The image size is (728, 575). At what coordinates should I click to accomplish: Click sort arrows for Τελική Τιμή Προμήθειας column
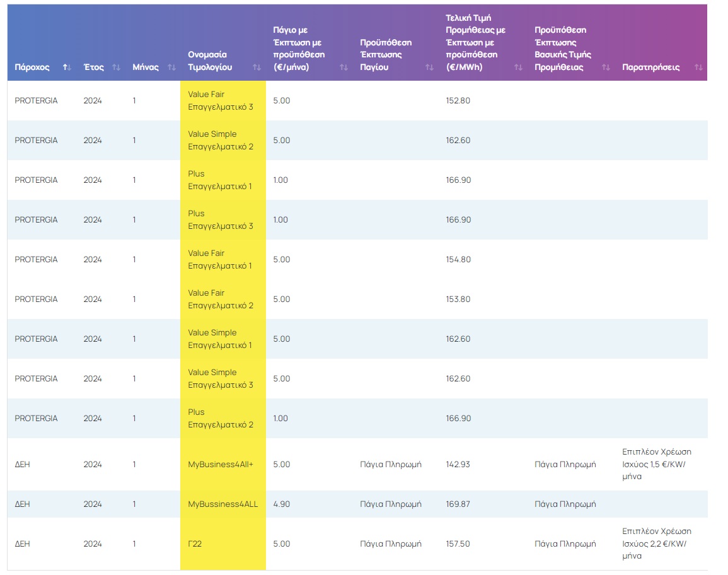click(518, 67)
